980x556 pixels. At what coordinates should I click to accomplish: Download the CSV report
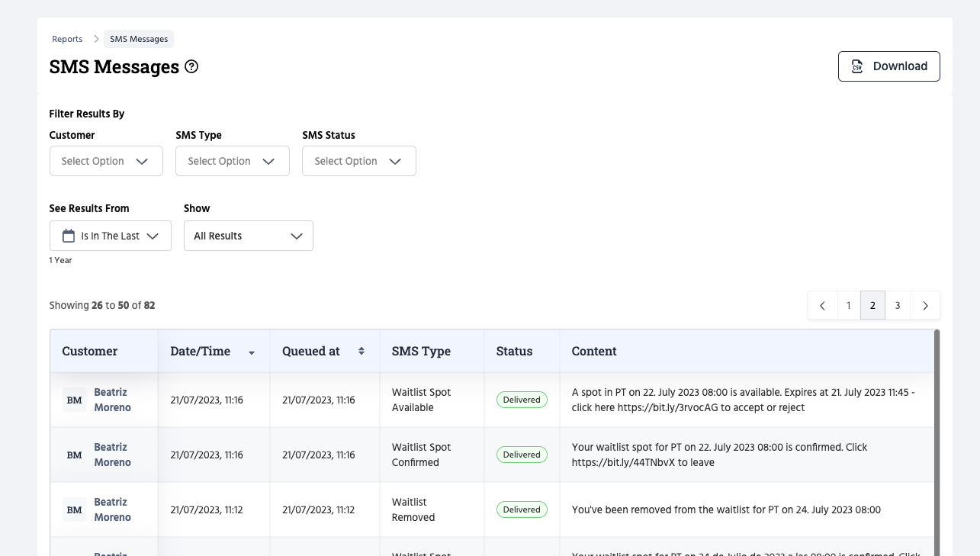pos(888,66)
